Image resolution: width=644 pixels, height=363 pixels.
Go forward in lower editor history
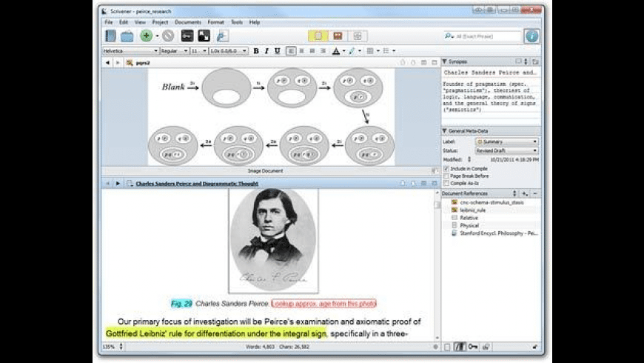point(118,183)
